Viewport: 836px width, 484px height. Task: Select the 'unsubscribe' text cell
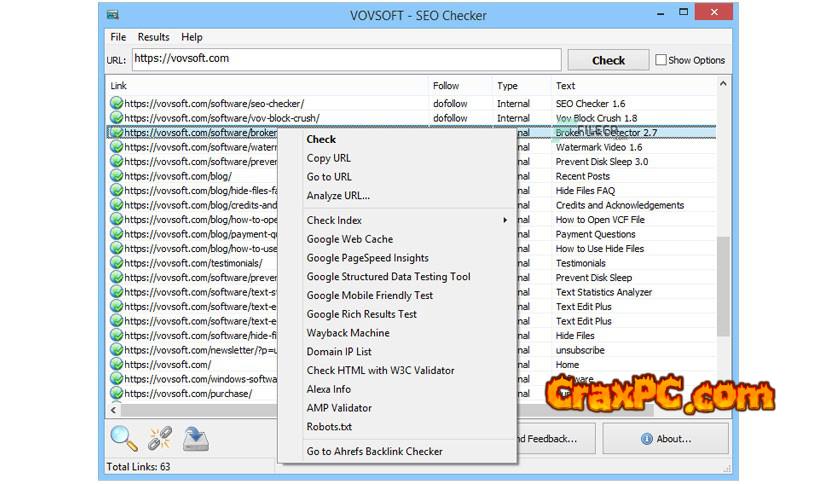pos(580,350)
